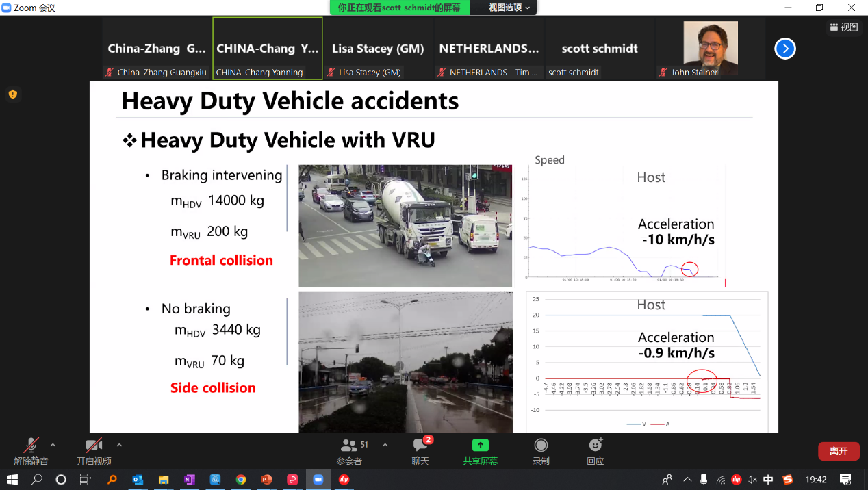
Task: Open Windows notification center icon
Action: (x=845, y=480)
